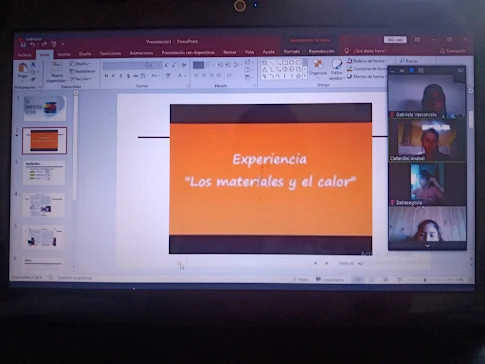Toggle italic K formatting
Image resolution: width=485 pixels, height=364 pixels.
coord(114,76)
